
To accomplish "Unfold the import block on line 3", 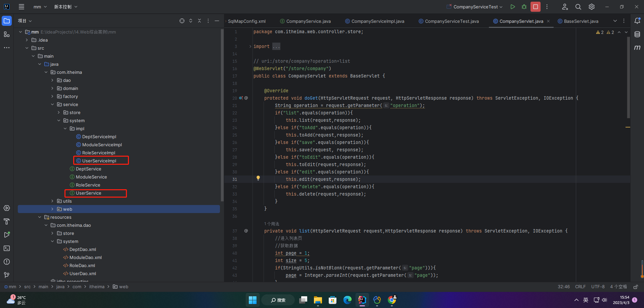I will point(250,46).
